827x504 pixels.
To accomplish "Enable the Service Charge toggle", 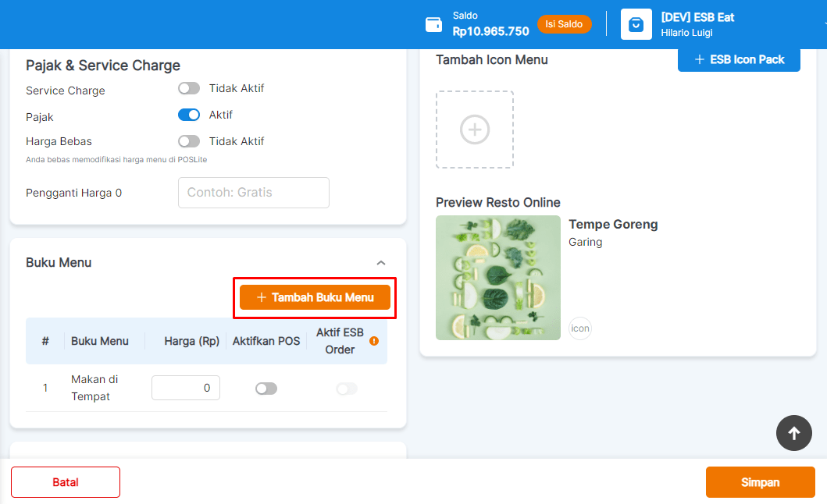I will point(188,88).
